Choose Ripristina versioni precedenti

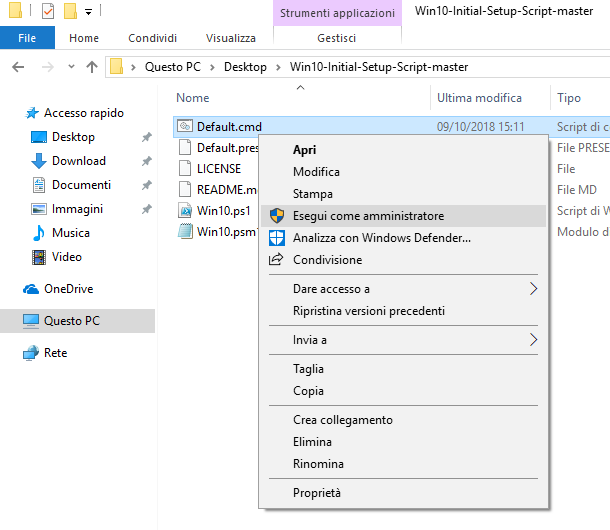click(403, 311)
